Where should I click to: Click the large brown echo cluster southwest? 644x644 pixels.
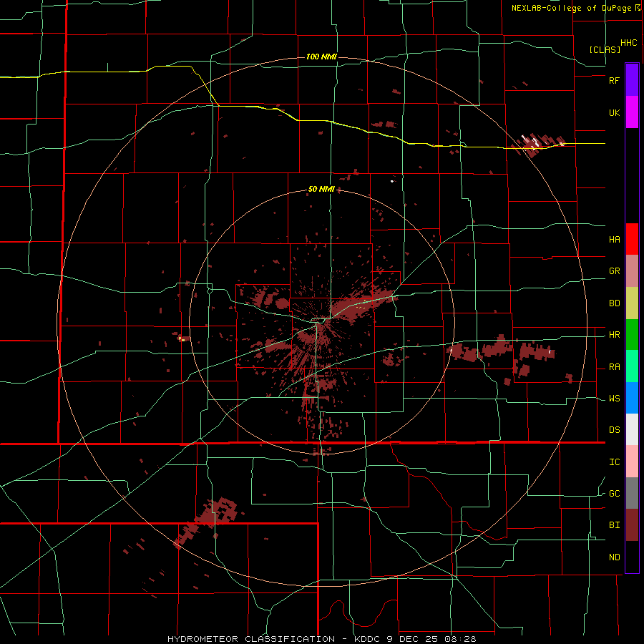(207, 522)
